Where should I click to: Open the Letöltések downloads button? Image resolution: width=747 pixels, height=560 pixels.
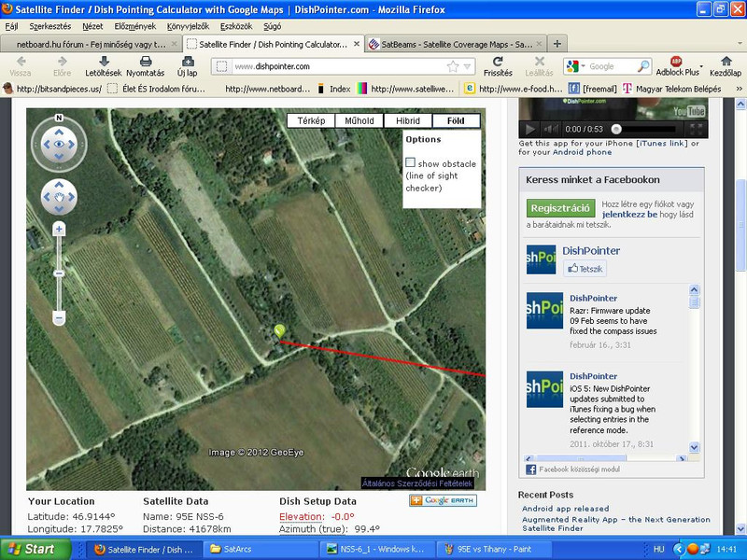pyautogui.click(x=104, y=66)
